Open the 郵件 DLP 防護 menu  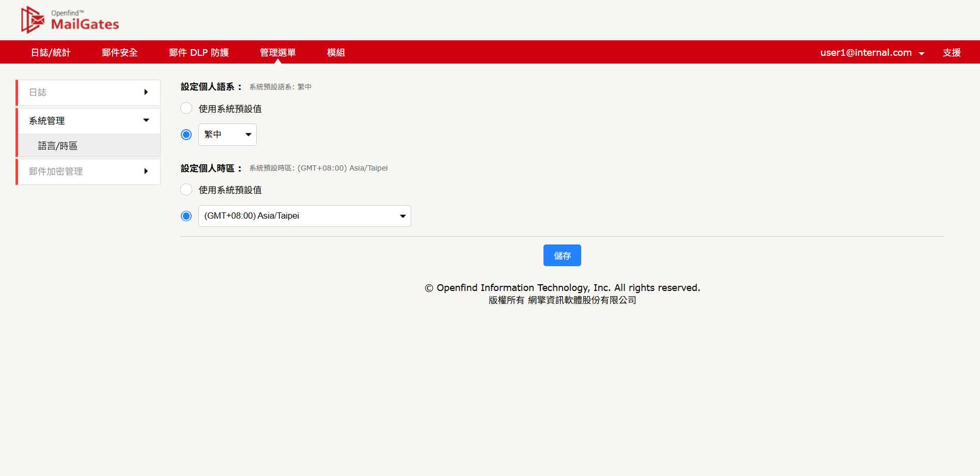pyautogui.click(x=199, y=52)
